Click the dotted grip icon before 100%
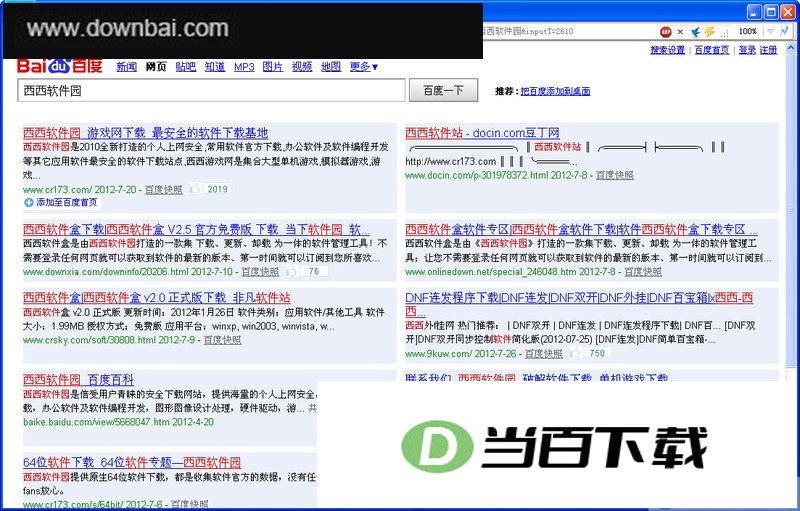 pos(724,32)
